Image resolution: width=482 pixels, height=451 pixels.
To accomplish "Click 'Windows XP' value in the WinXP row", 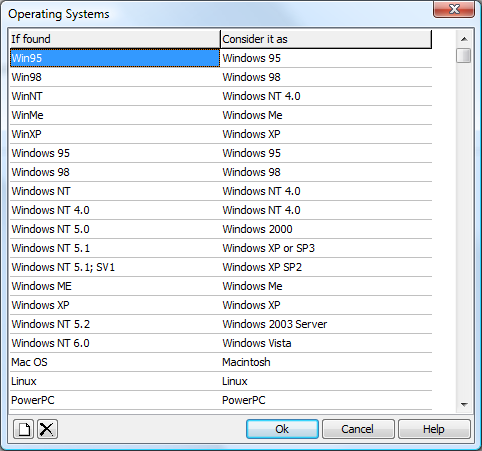I will tap(326, 134).
